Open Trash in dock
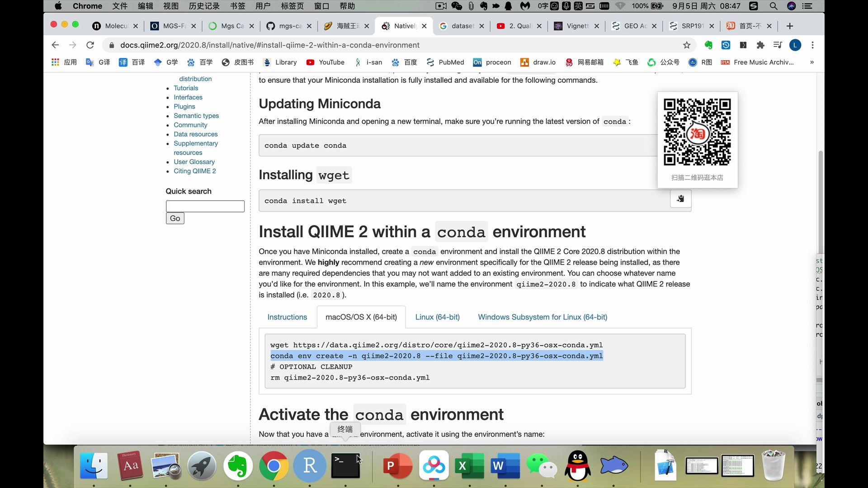Viewport: 868px width, 488px height. coord(773,465)
